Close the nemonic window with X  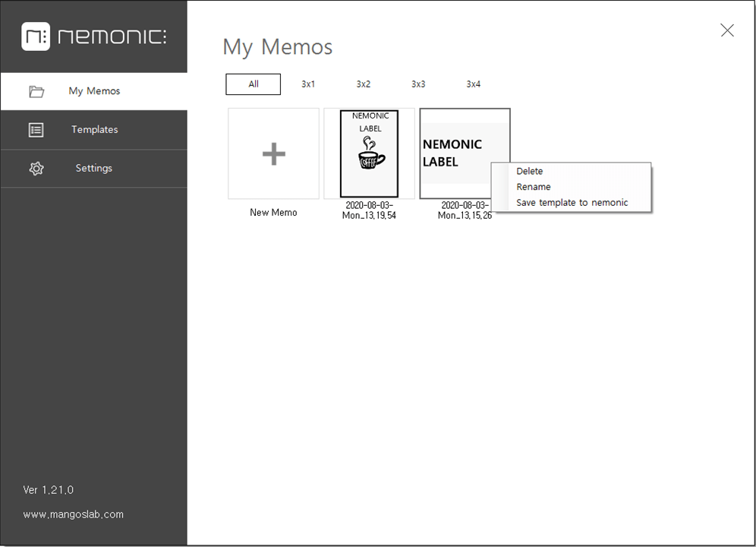pyautogui.click(x=727, y=30)
